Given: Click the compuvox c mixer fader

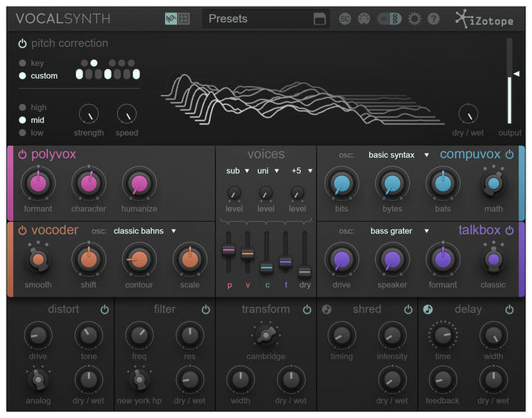Looking at the screenshot, I should point(267,268).
